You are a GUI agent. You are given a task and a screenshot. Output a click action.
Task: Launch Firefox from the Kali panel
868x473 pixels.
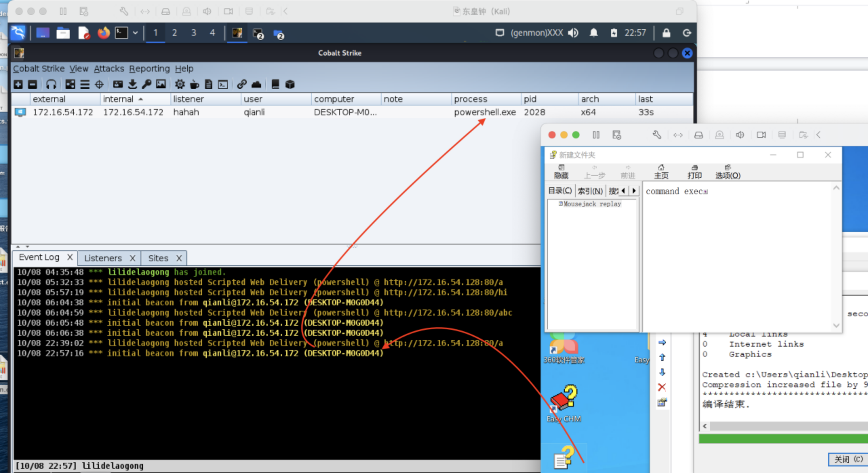[103, 33]
